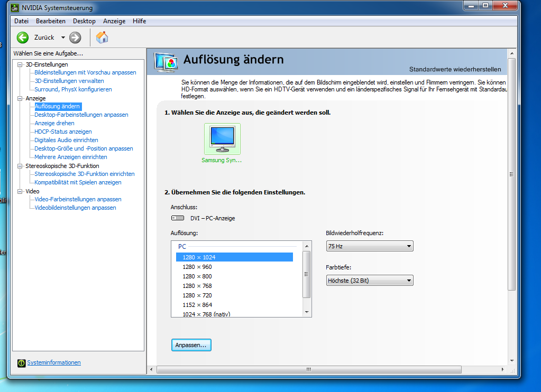Open 3D-Einstellungen verwalten

click(69, 81)
